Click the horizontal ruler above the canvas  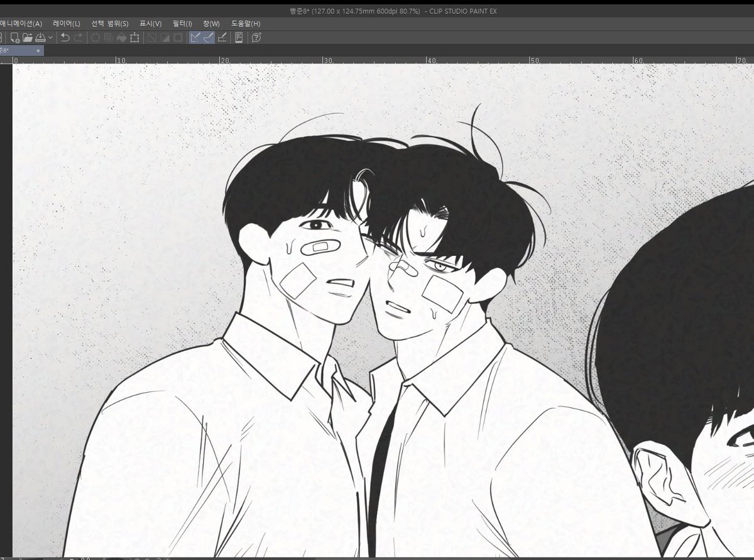click(377, 60)
